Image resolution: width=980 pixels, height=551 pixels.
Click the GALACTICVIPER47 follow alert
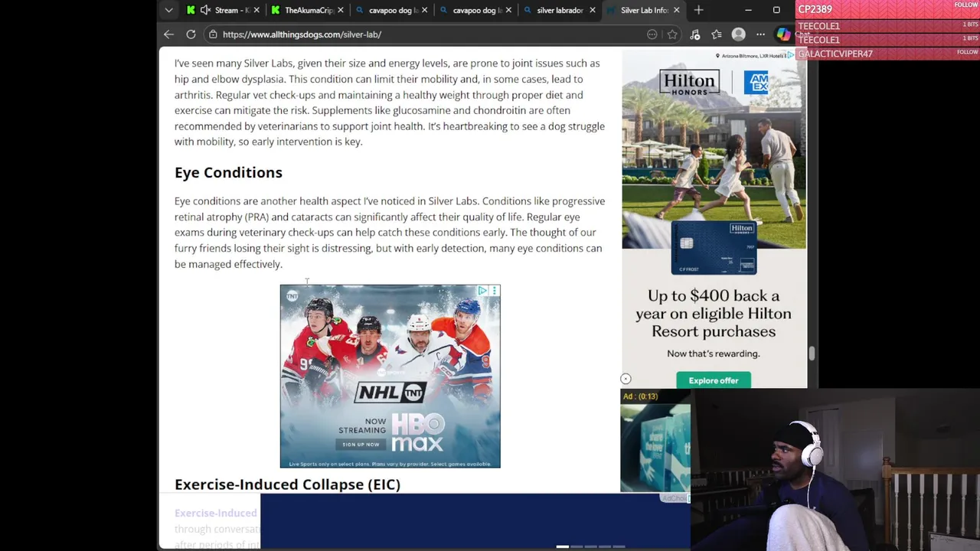coord(888,54)
